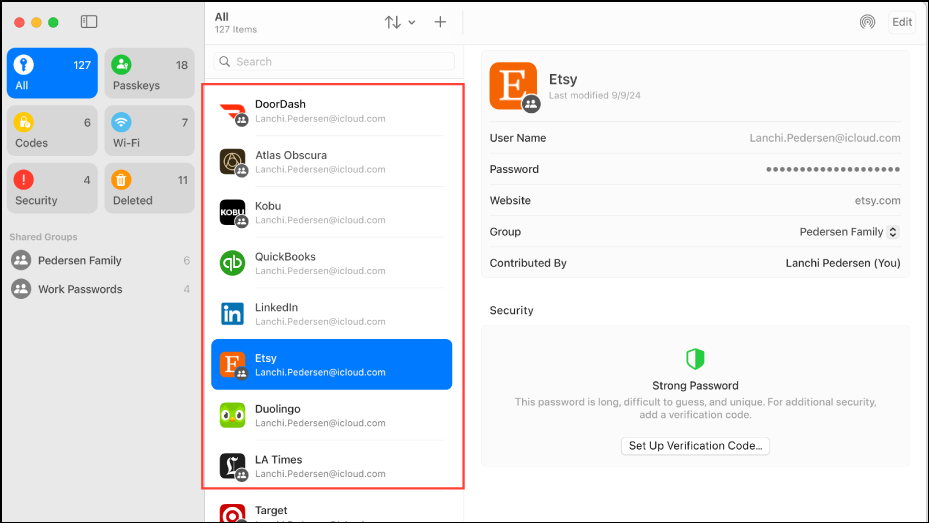The height and width of the screenshot is (523, 929).
Task: Click the User Name email value
Action: point(825,138)
